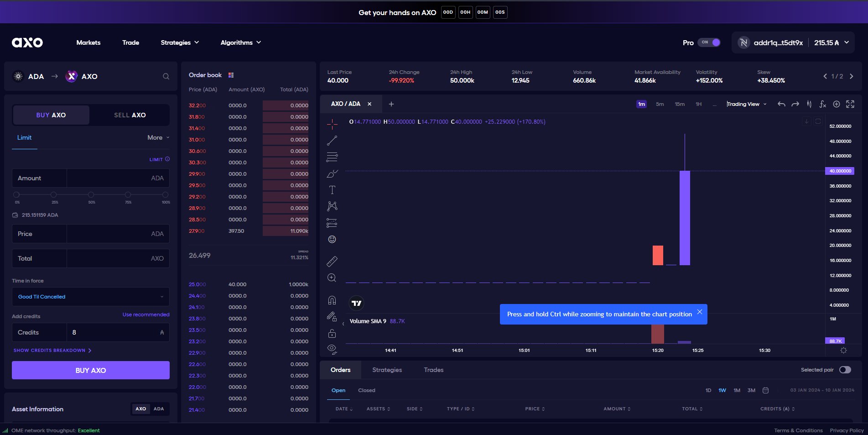Select the brush drawing tool
The width and height of the screenshot is (868, 435).
tap(332, 173)
